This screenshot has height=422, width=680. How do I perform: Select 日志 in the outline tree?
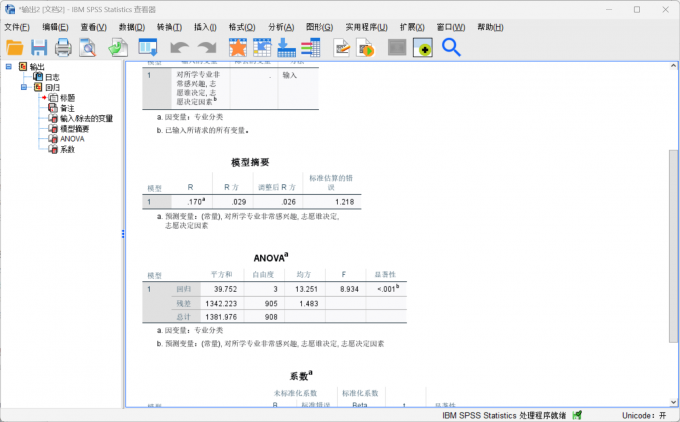click(52, 77)
